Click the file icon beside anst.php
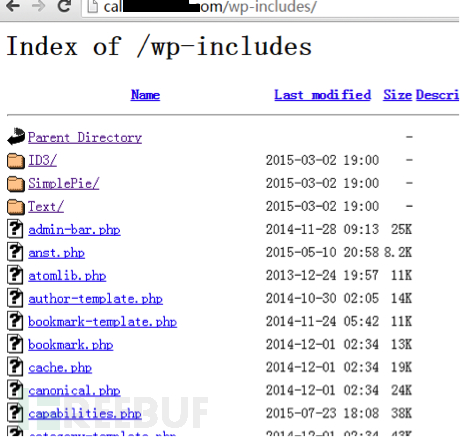Image resolution: width=460 pixels, height=437 pixels. pos(15,252)
